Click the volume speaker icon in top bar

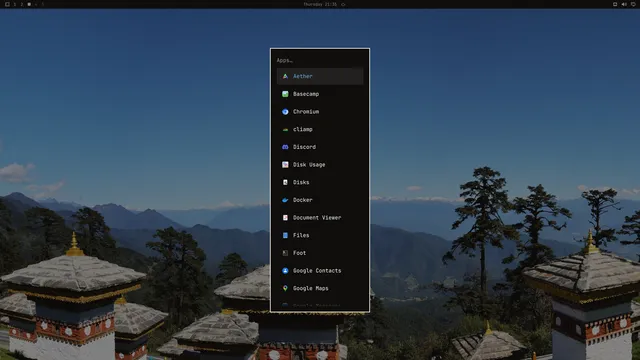point(624,4)
